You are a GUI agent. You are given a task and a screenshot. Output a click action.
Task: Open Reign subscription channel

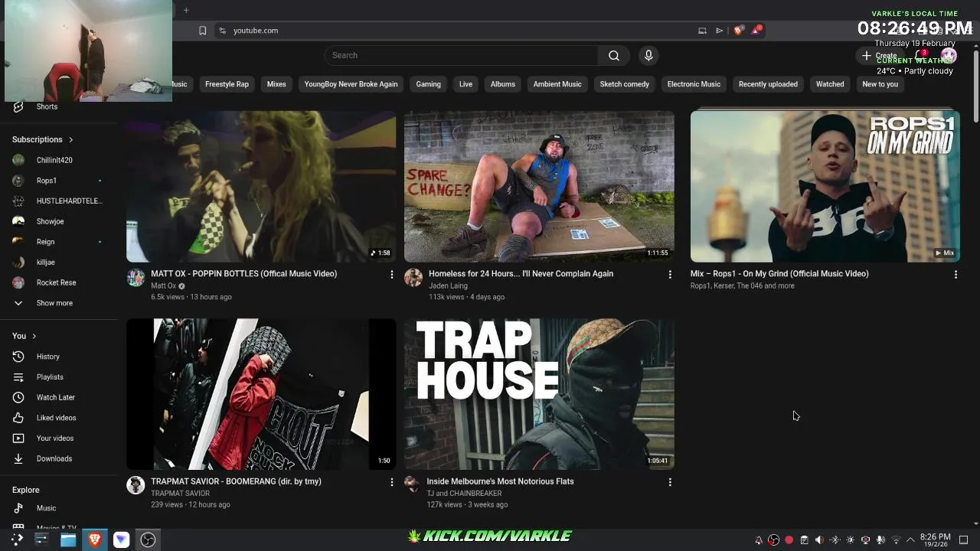[x=58, y=242]
